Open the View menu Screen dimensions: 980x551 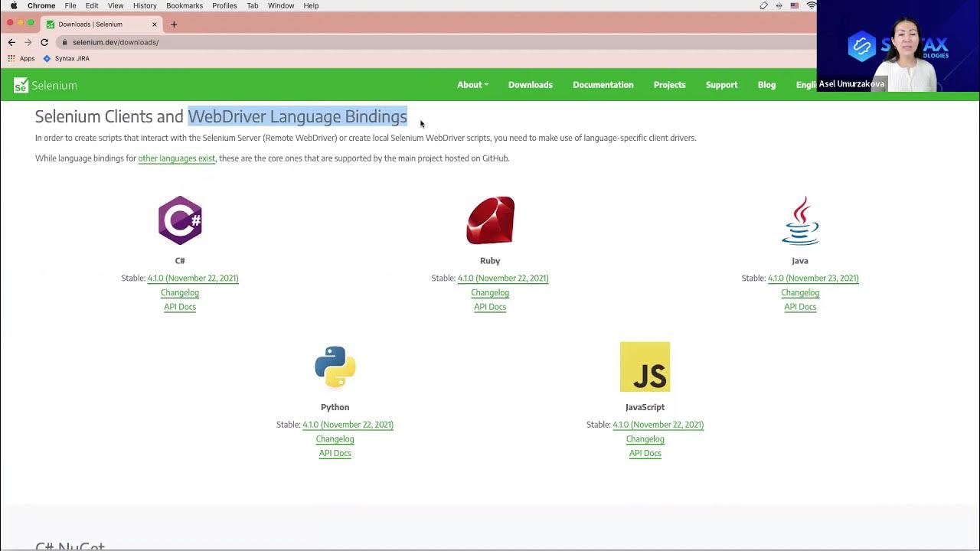pos(116,5)
